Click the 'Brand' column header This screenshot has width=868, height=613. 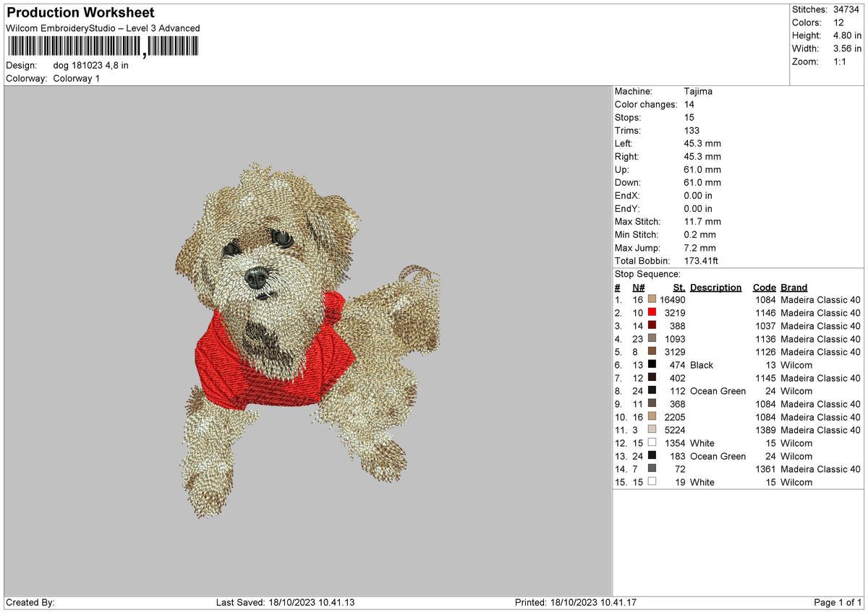point(793,287)
